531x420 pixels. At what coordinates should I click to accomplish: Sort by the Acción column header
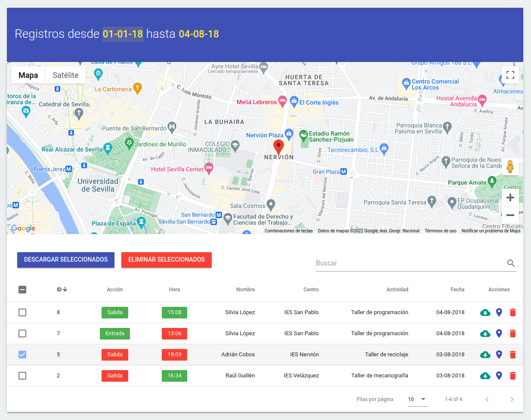click(115, 290)
